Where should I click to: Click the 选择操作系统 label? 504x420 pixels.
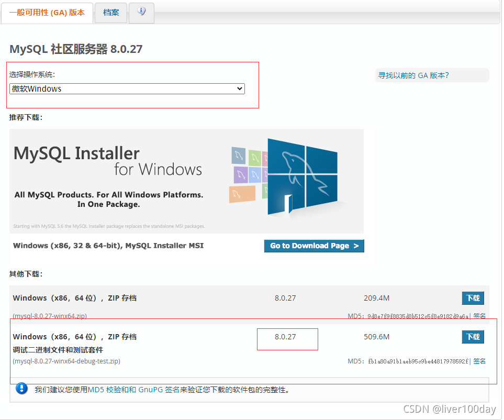[x=32, y=74]
